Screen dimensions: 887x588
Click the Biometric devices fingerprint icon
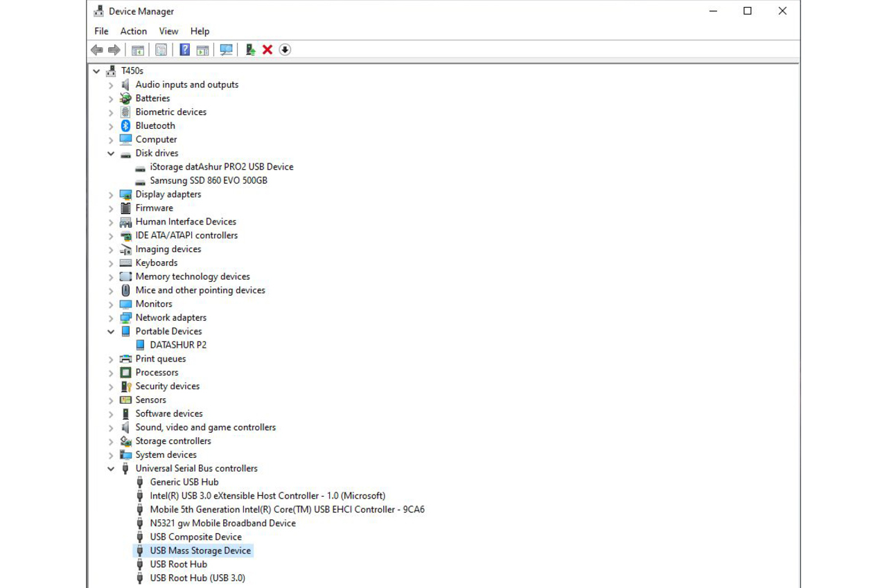(125, 112)
